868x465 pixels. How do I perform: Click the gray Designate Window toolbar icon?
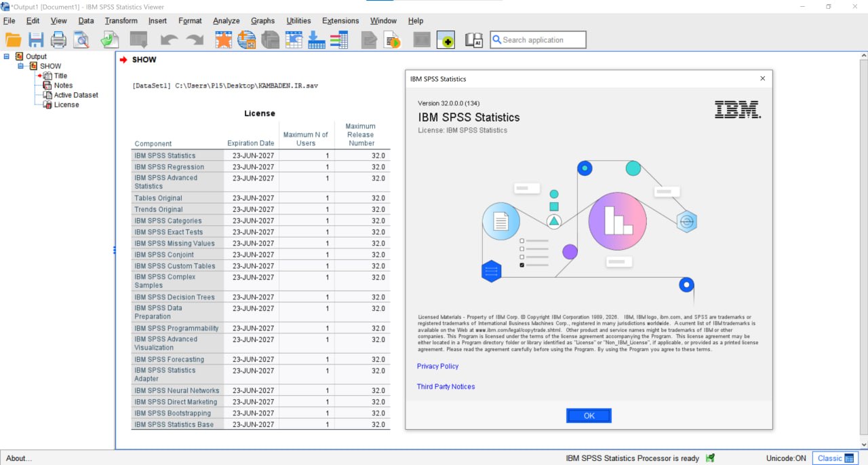pos(422,40)
